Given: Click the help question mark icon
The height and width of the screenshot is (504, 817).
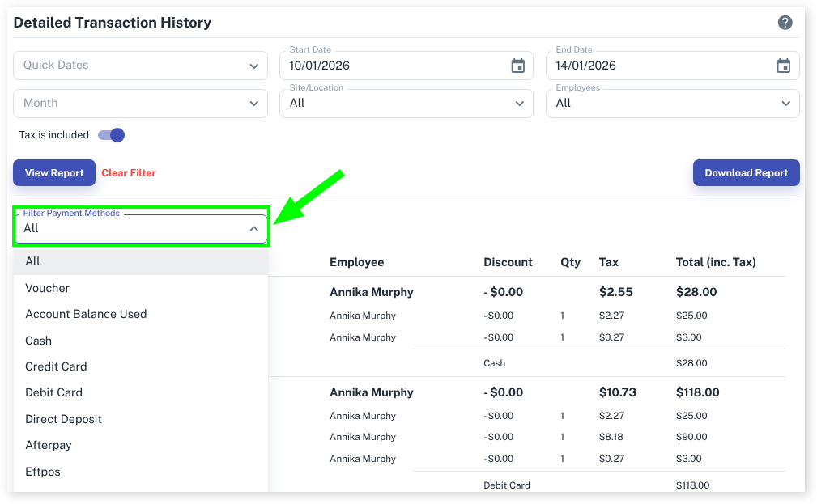Looking at the screenshot, I should click(785, 23).
